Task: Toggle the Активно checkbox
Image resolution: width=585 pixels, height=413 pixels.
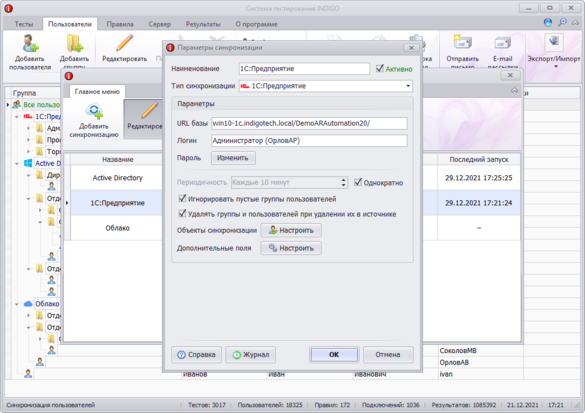Action: pyautogui.click(x=380, y=68)
